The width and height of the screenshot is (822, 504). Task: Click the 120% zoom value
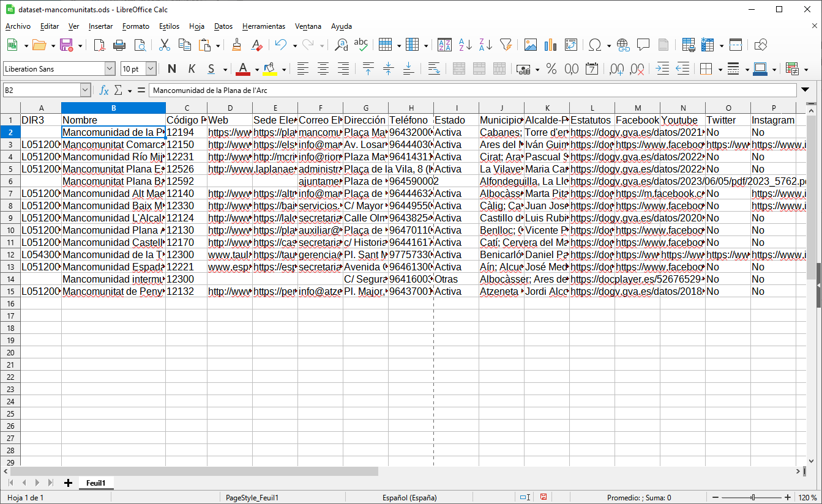[807, 497]
